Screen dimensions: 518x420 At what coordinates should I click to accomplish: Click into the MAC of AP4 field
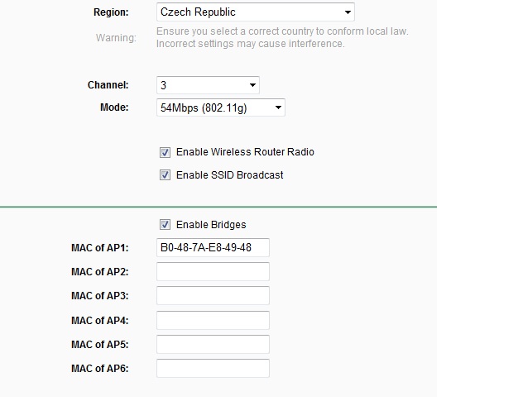pyautogui.click(x=213, y=321)
